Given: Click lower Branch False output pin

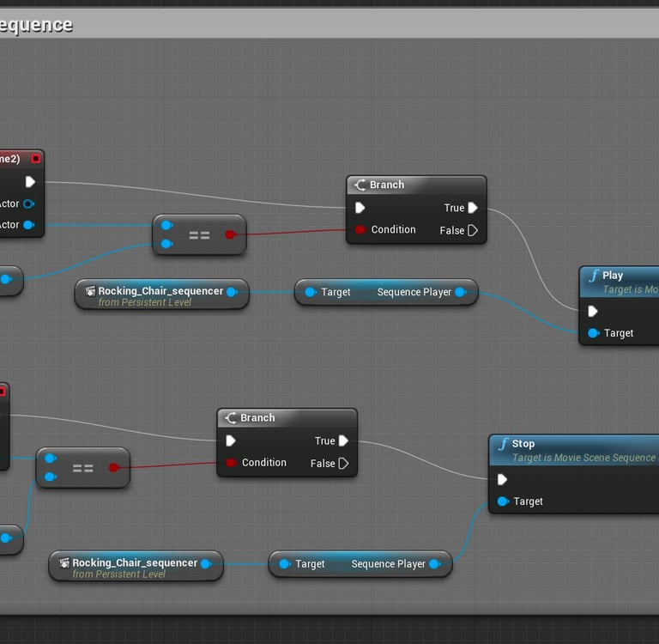Looking at the screenshot, I should (343, 464).
